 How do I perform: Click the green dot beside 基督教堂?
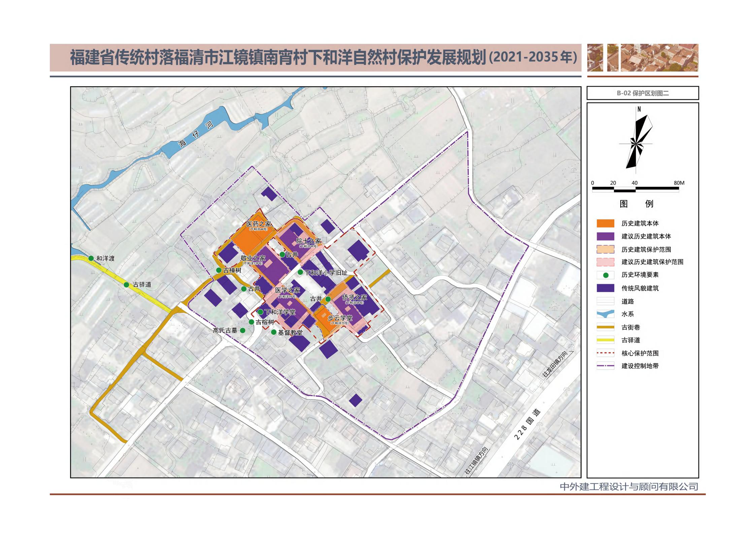[274, 332]
